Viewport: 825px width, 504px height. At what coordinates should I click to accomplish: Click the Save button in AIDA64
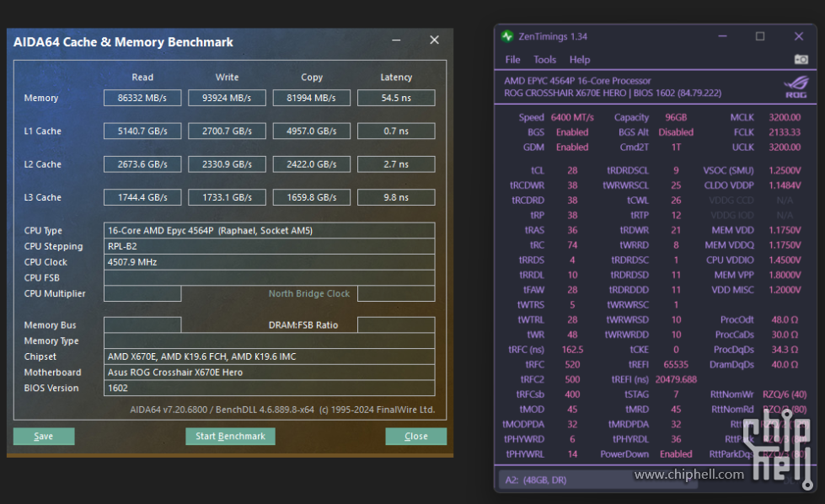(x=44, y=436)
